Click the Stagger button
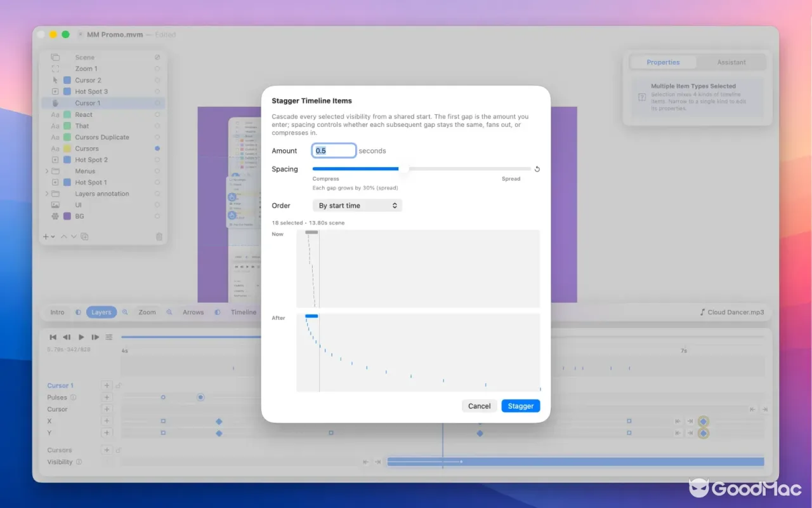Screen dimensions: 812x508 521,406
